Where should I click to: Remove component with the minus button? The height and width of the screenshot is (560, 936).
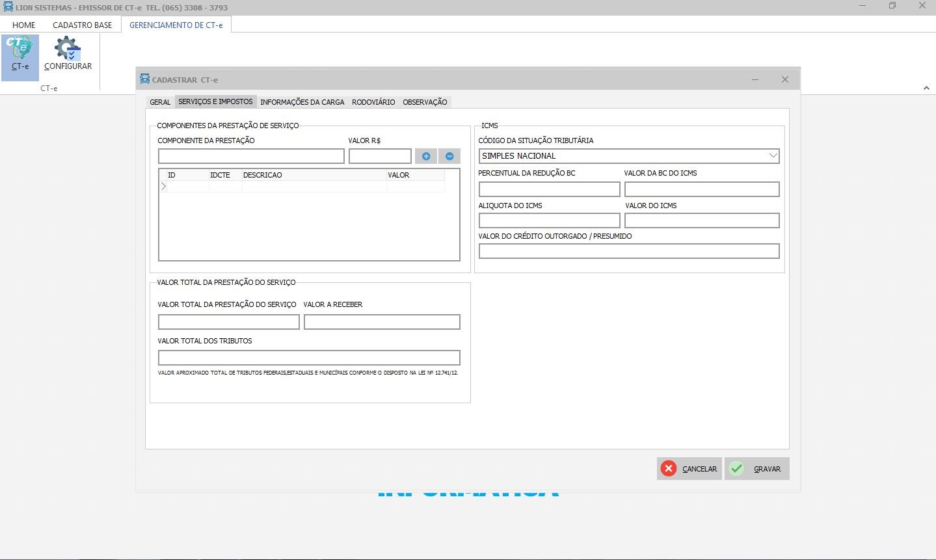click(449, 156)
